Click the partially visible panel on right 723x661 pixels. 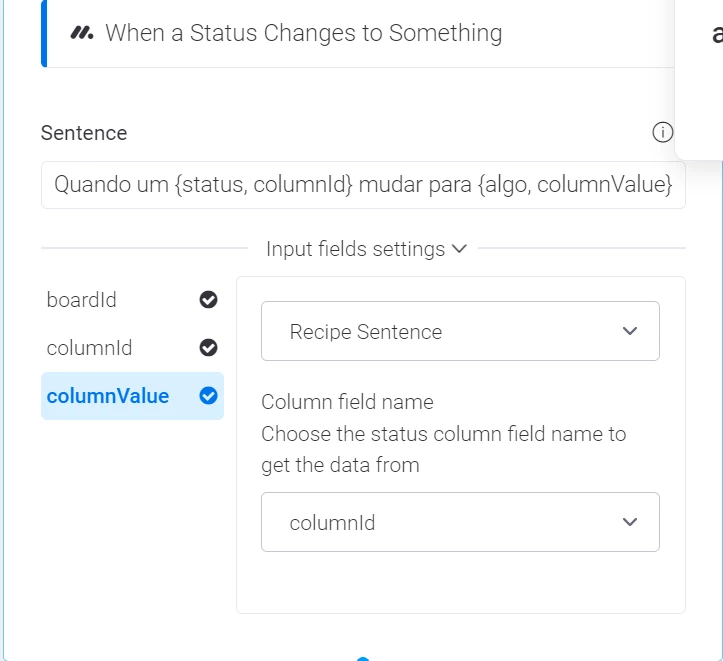pos(699,78)
